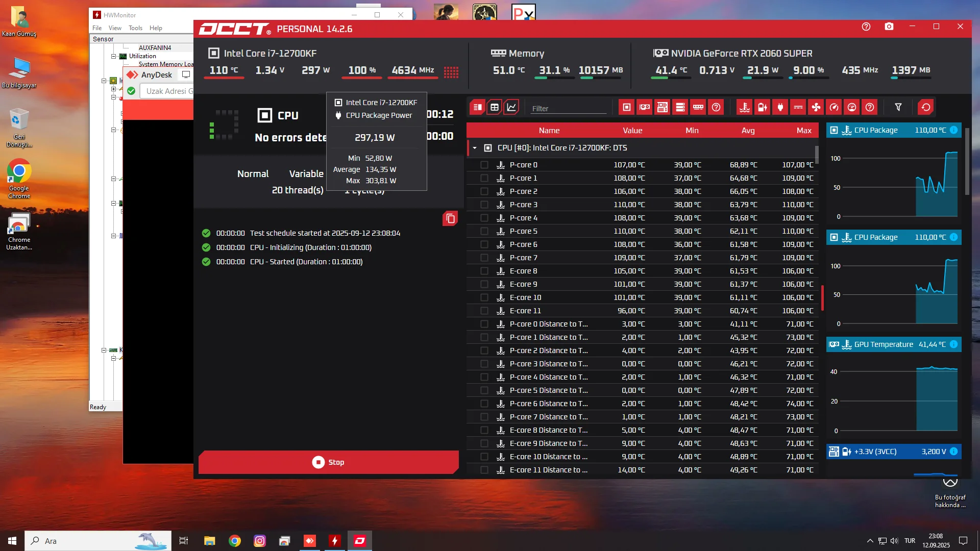Click the reset min/max sensors icon
The width and height of the screenshot is (980, 551).
925,107
